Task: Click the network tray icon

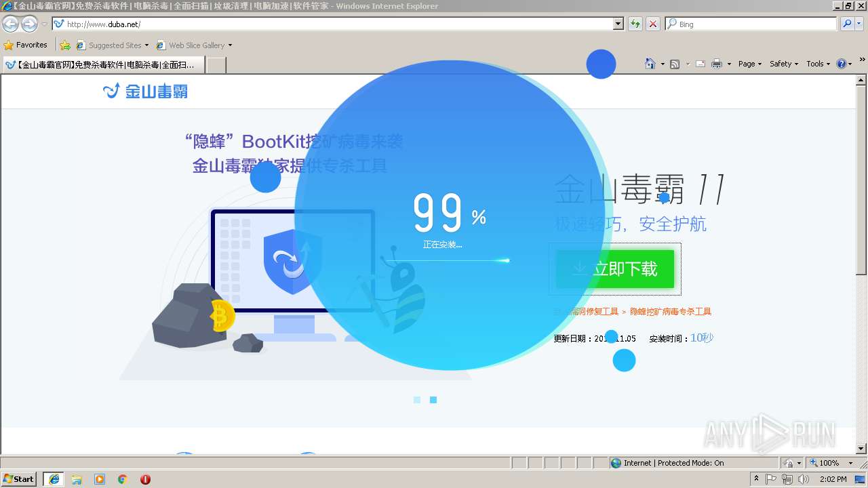Action: coord(787,479)
